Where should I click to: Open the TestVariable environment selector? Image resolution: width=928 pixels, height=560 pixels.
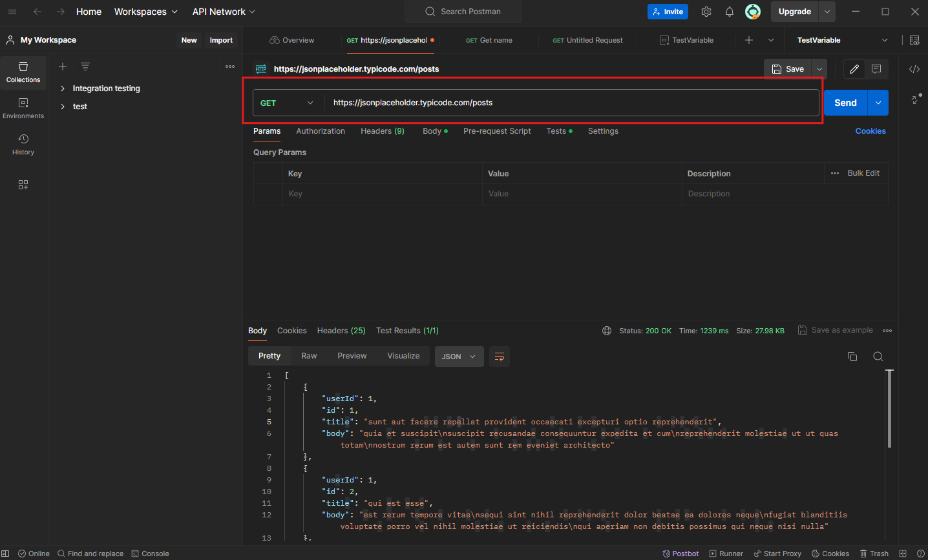[x=842, y=40]
